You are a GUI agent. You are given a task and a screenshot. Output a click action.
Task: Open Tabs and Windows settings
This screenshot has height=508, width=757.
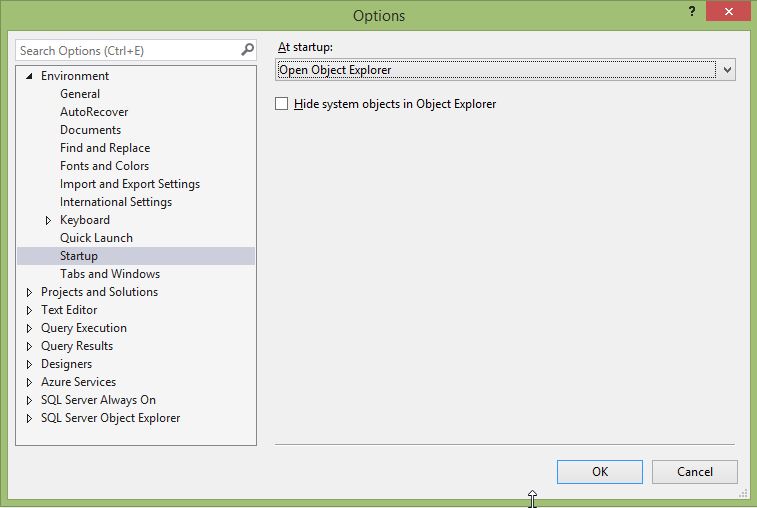pos(110,274)
